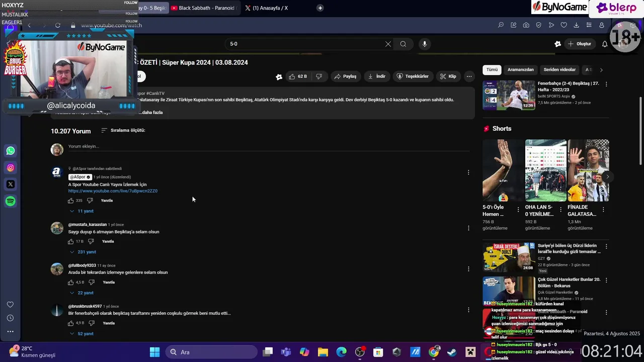Click the Klip clip button
Image resolution: width=644 pixels, height=362 pixels.
[x=448, y=76]
